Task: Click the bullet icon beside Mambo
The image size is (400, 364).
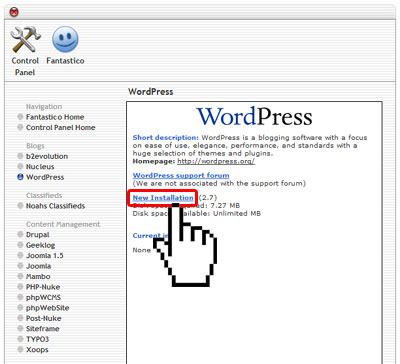Action: [x=20, y=276]
